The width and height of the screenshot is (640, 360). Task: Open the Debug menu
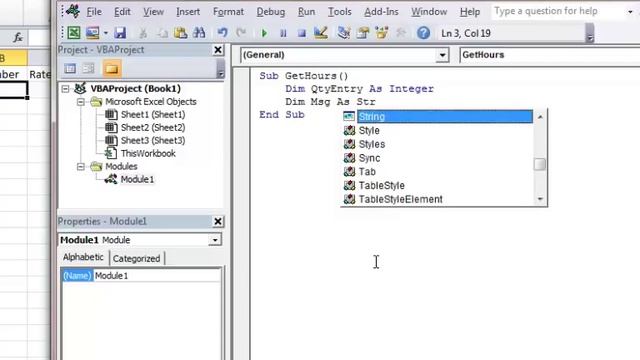(271, 12)
